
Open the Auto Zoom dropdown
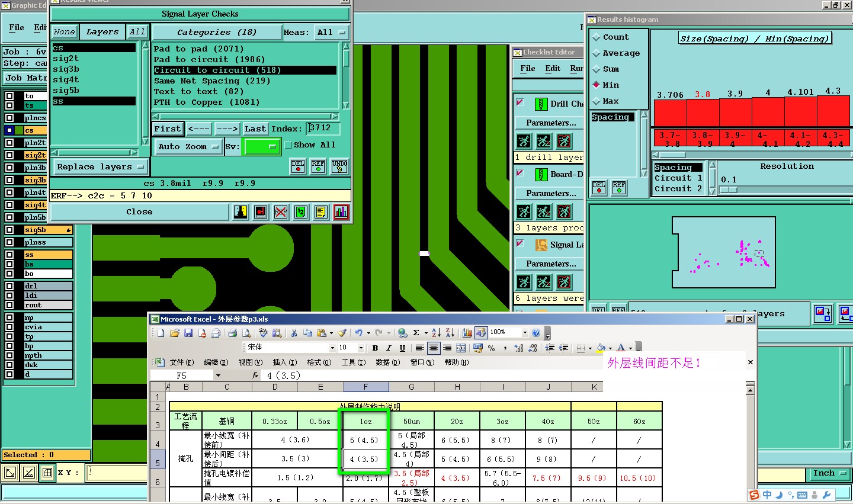pyautogui.click(x=188, y=146)
